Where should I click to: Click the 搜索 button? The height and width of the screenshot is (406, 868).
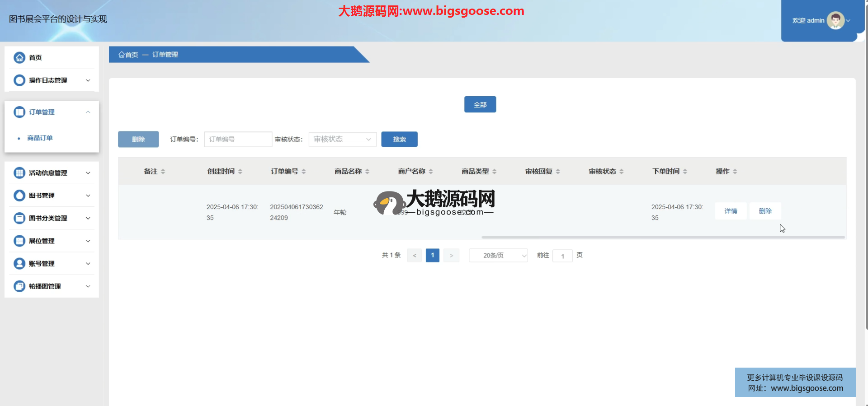tap(399, 139)
